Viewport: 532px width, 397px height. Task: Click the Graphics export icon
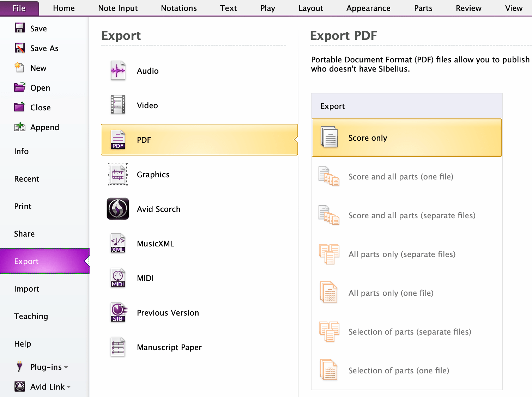(118, 174)
